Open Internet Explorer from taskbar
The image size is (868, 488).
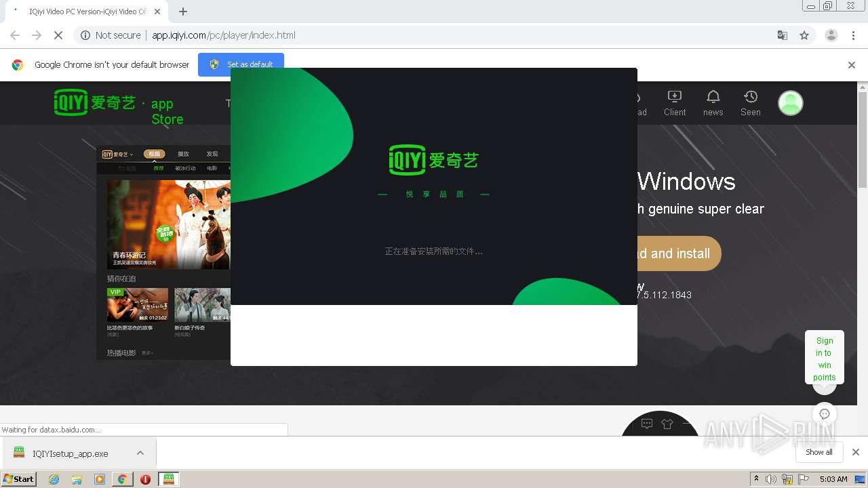pyautogui.click(x=54, y=479)
